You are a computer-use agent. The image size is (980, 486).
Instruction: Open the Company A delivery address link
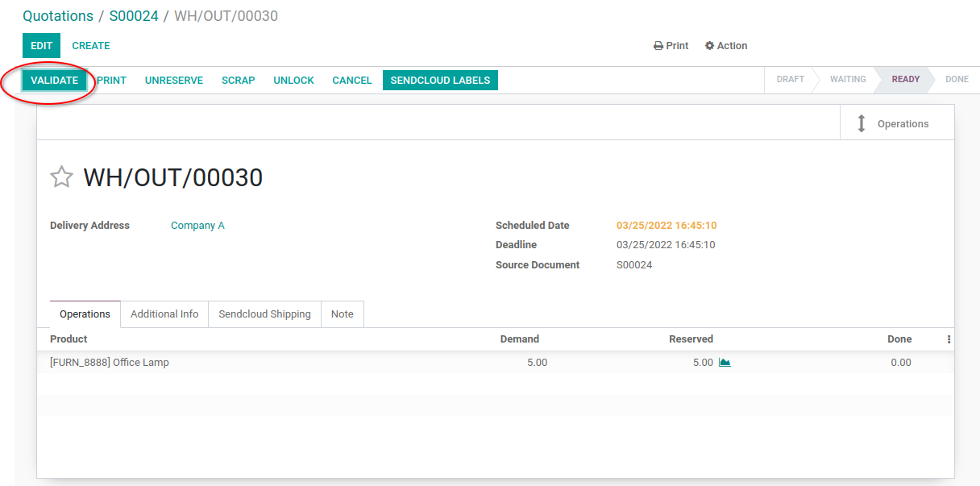197,226
